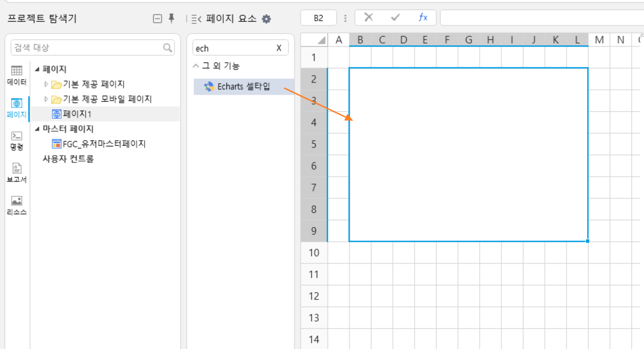Collapse the 페이지 요소 panel icon

coord(196,19)
